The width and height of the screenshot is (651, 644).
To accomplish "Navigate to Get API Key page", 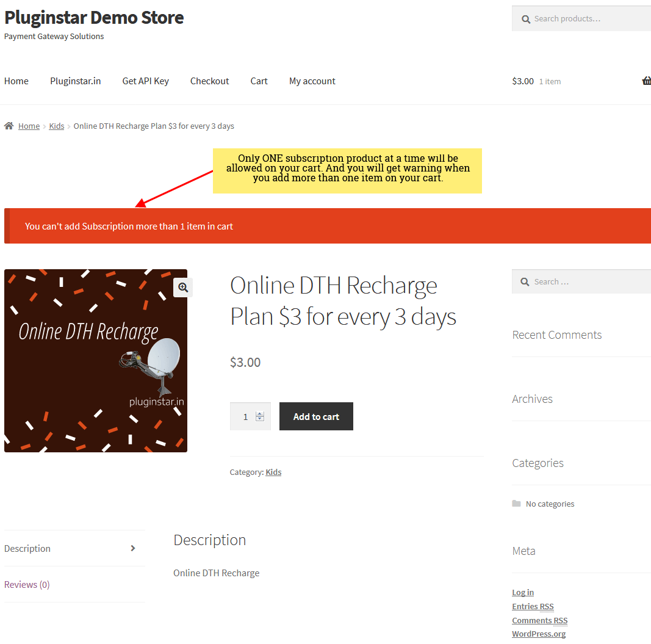I will coord(145,81).
